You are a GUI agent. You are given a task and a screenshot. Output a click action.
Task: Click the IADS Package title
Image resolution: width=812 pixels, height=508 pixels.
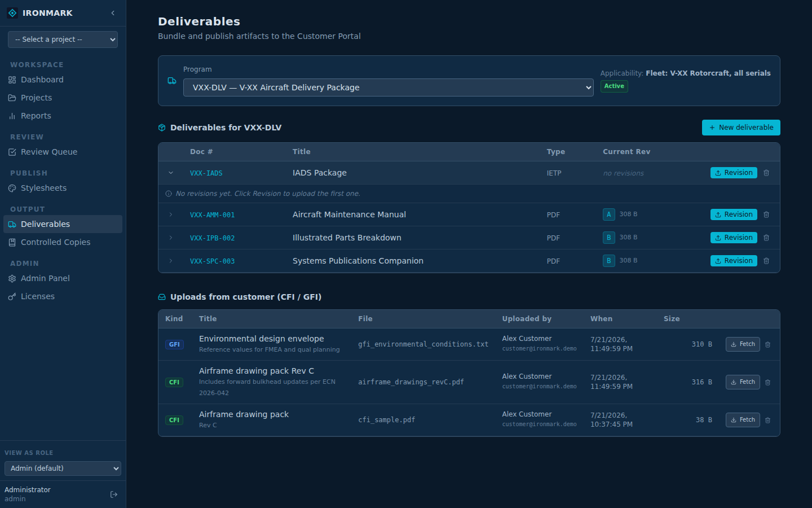[320, 173]
